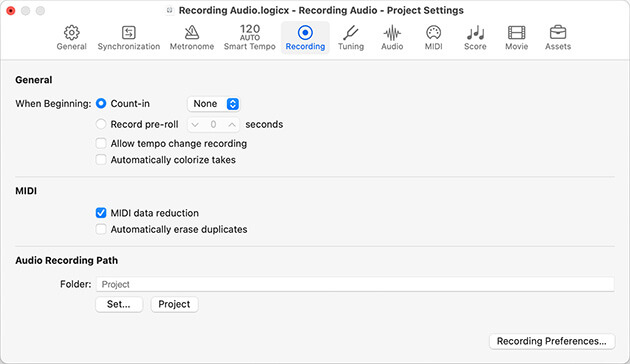Uncheck MIDI data reduction
This screenshot has height=364, width=630.
pos(101,213)
